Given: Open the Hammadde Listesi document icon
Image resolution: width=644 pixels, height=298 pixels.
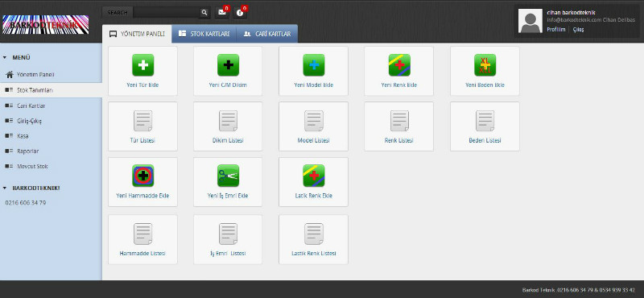Looking at the screenshot, I should (x=143, y=234).
